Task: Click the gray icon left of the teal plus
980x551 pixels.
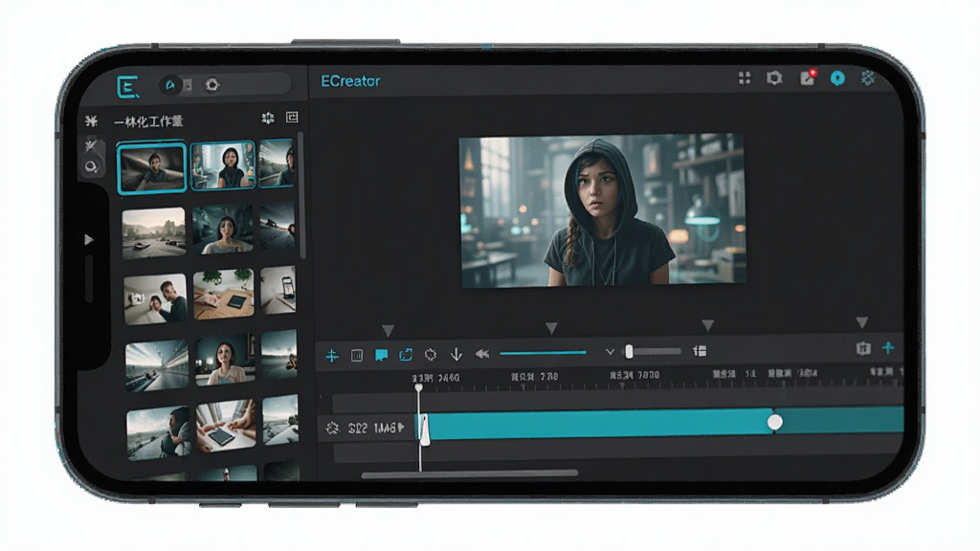Action: tap(863, 348)
